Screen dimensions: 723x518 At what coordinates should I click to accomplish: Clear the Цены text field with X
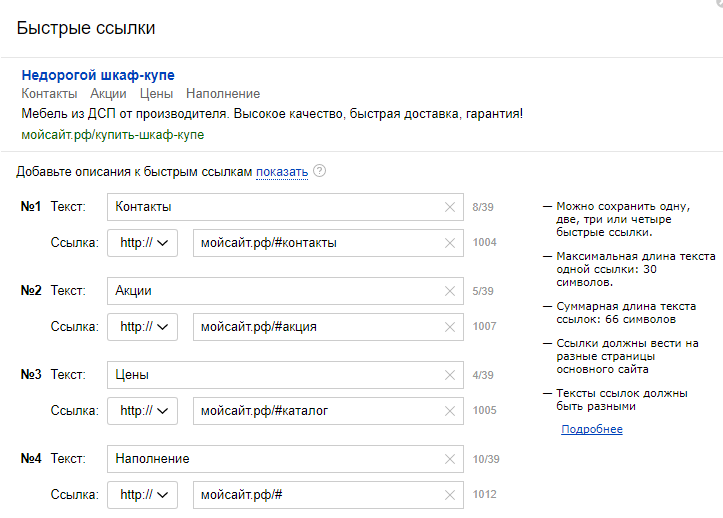click(450, 375)
